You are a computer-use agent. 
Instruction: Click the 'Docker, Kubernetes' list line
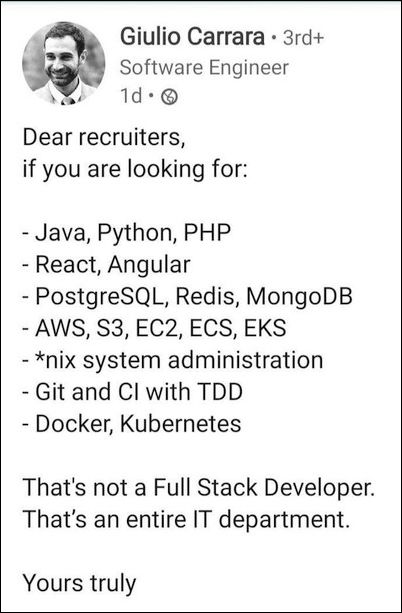pyautogui.click(x=132, y=424)
